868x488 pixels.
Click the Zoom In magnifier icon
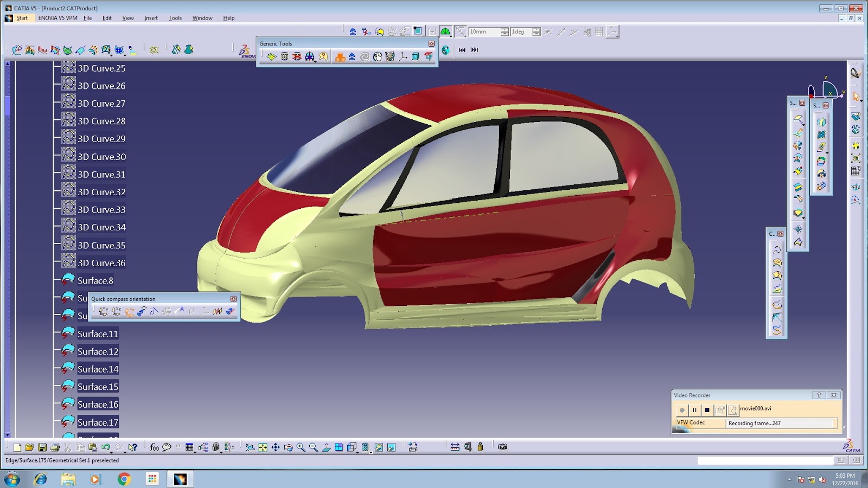299,447
